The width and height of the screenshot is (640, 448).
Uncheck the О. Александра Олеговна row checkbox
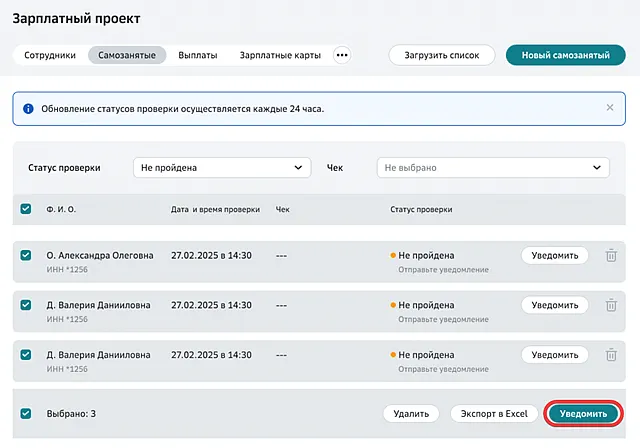pyautogui.click(x=26, y=255)
